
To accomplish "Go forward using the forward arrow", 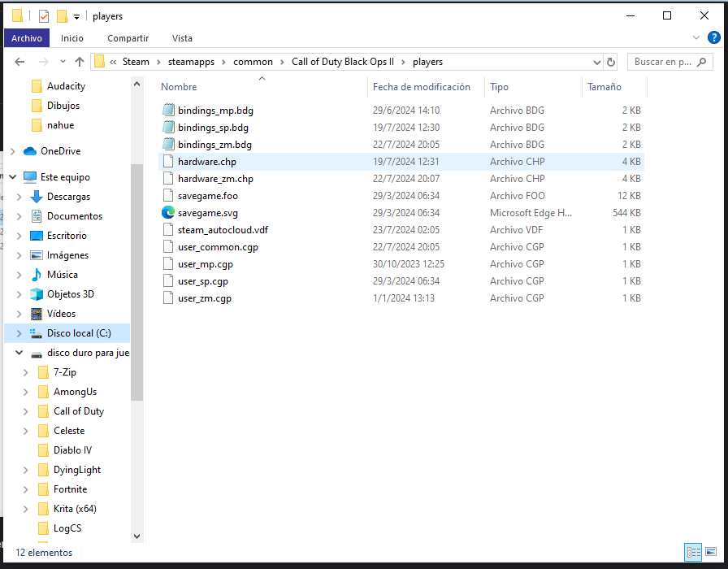I will 44,62.
